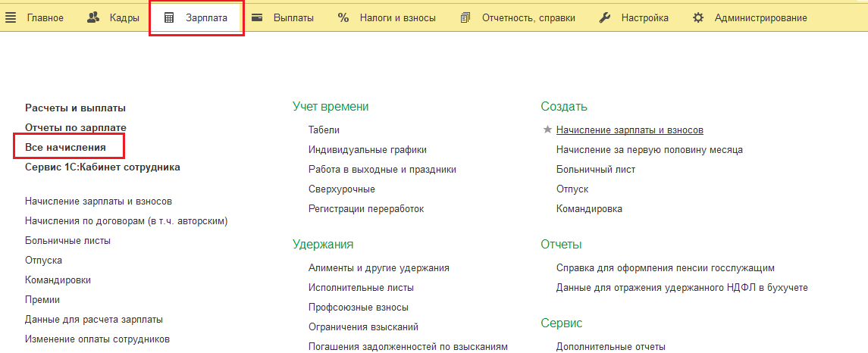Screen dimensions: 868x353
Task: Open Исполнительные листы
Action: pyautogui.click(x=361, y=287)
